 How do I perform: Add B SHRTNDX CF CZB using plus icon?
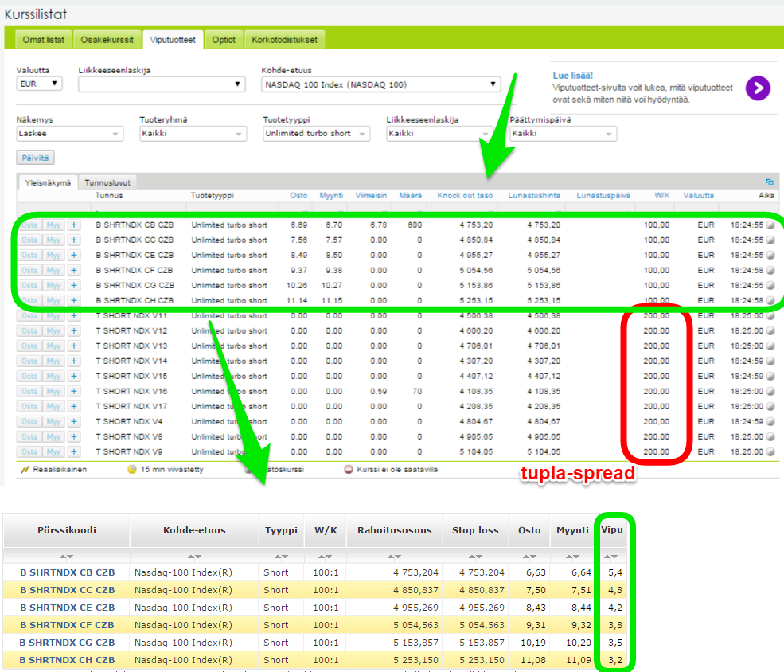(x=74, y=270)
